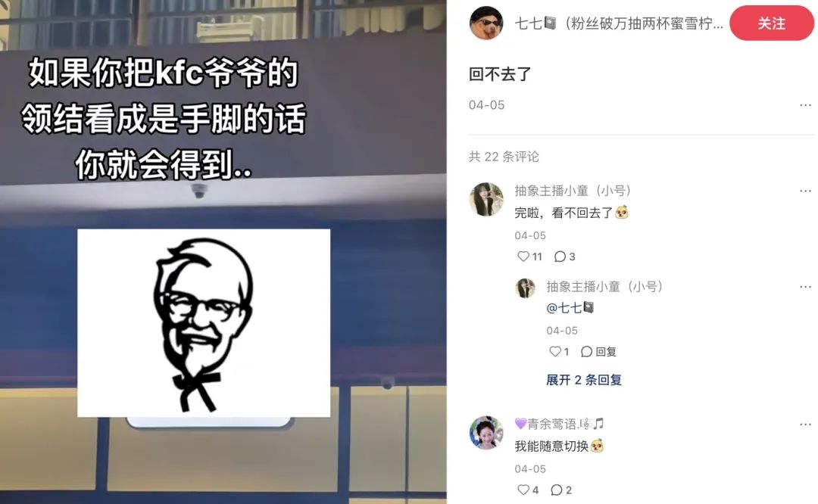Open options for the @七七 reply
The image size is (818, 504).
pyautogui.click(x=805, y=287)
